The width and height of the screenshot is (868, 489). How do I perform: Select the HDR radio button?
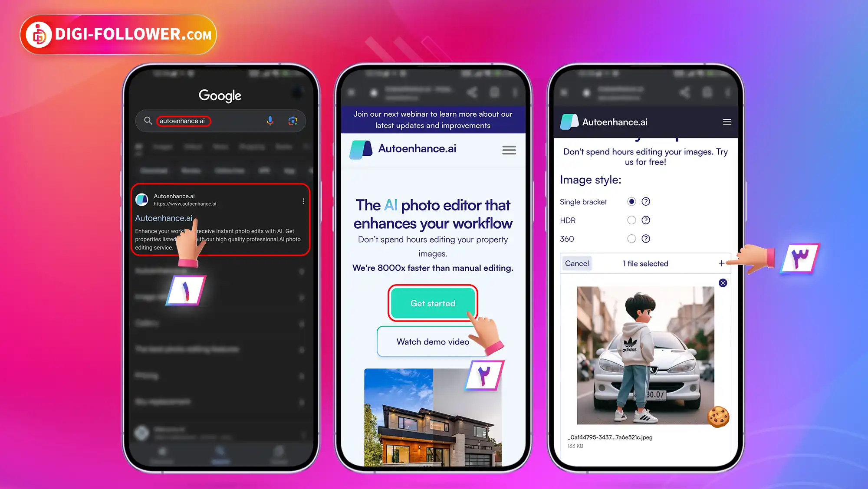coord(632,220)
